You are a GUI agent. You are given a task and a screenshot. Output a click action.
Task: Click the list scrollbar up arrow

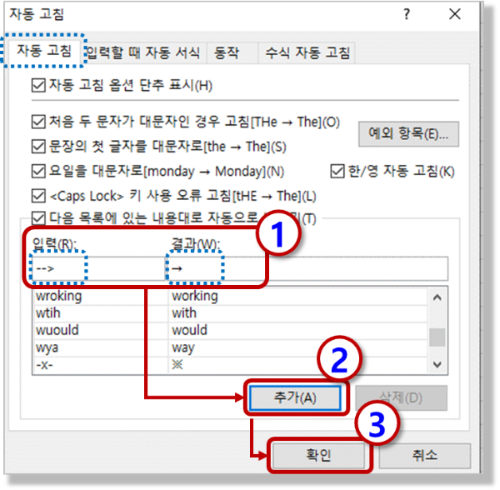tap(437, 297)
